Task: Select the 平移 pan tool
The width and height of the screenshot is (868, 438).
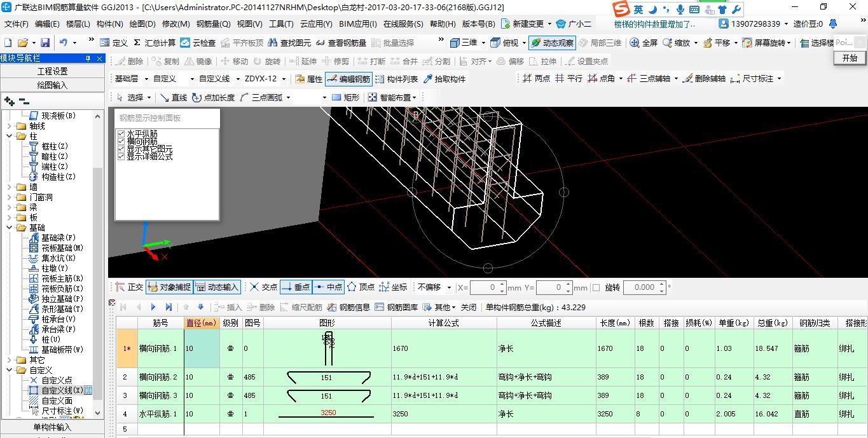Action: coord(716,43)
